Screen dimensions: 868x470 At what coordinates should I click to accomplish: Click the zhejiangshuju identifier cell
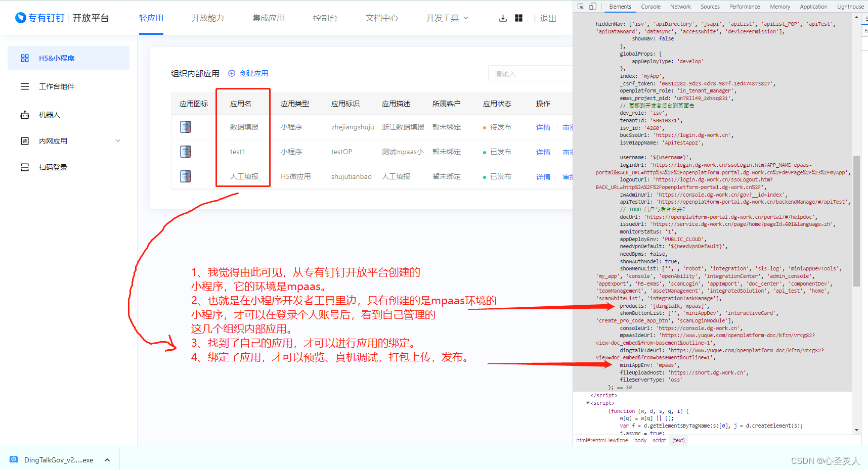pos(353,127)
